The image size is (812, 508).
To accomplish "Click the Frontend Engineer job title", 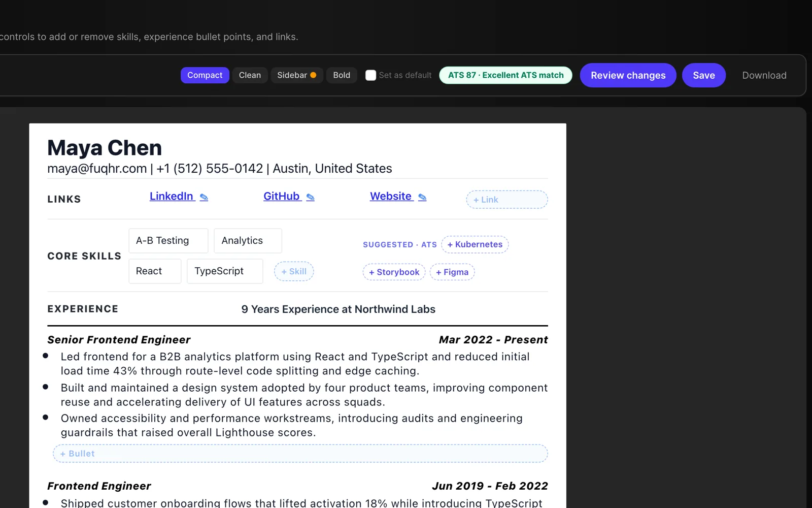I will (99, 486).
